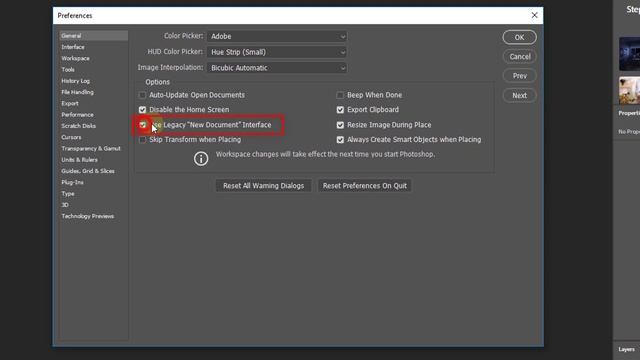Open Type preferences

tap(68, 193)
